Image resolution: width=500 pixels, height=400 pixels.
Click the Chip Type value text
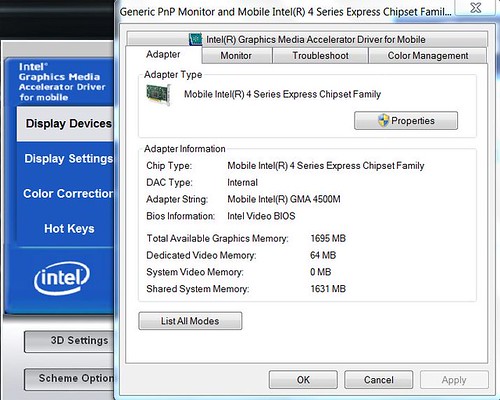pos(326,166)
